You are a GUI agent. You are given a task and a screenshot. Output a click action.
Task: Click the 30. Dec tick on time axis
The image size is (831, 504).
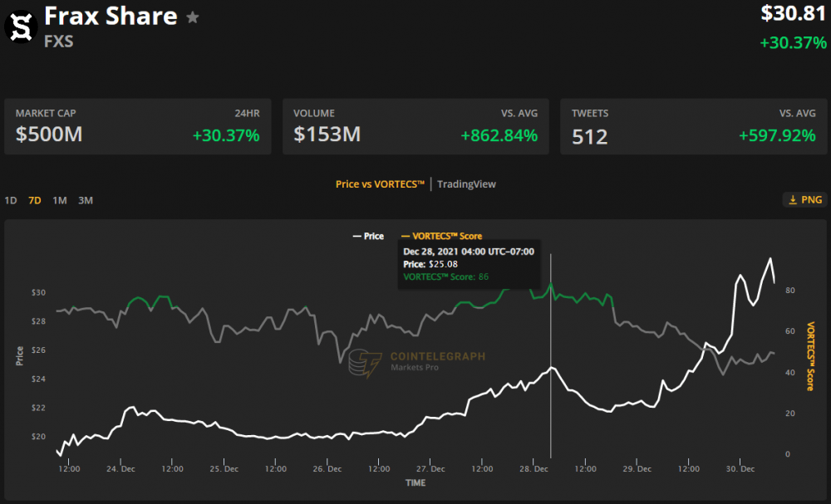coord(740,468)
